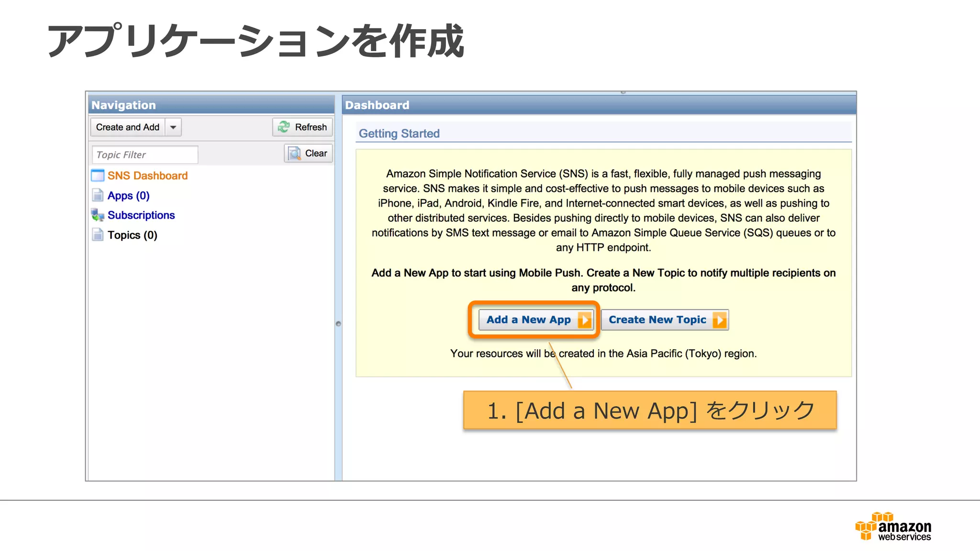Click the magnifier icon on Clear button
980x551 pixels.
tap(294, 154)
